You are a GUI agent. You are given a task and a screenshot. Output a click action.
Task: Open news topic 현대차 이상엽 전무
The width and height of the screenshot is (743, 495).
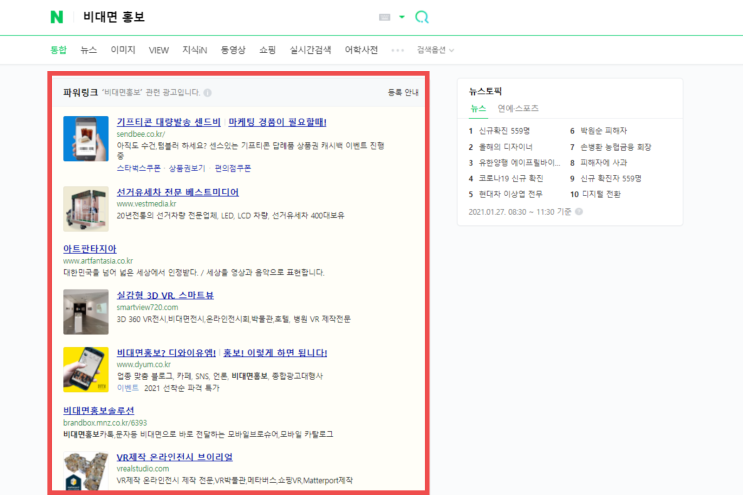(510, 194)
